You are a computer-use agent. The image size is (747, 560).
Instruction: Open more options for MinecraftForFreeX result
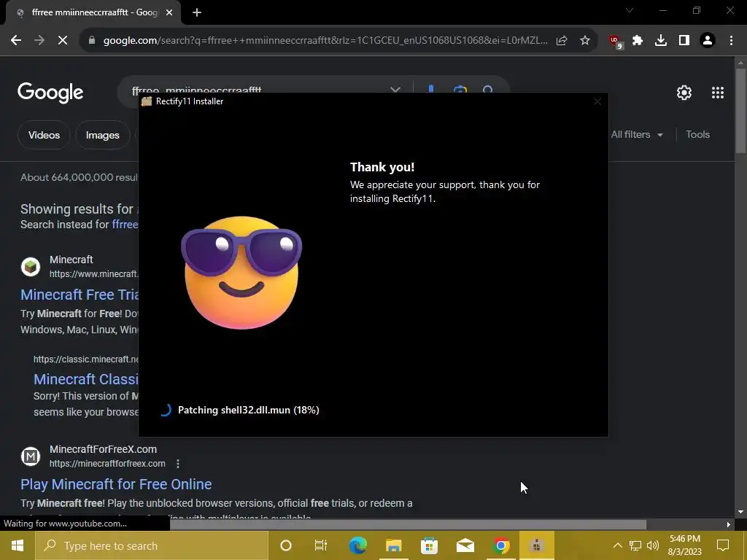[178, 463]
